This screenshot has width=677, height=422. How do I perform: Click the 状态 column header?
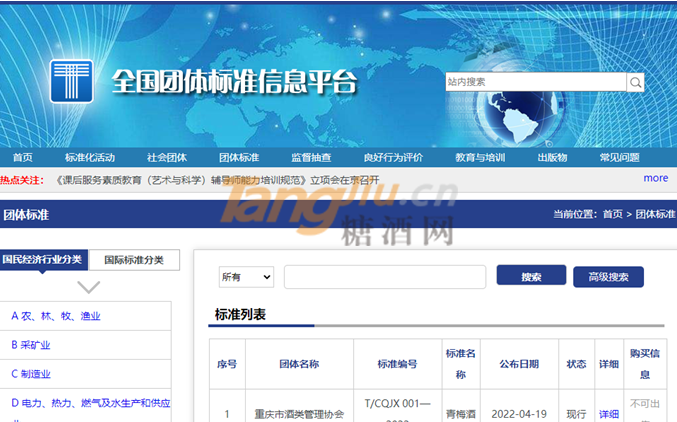pyautogui.click(x=576, y=364)
